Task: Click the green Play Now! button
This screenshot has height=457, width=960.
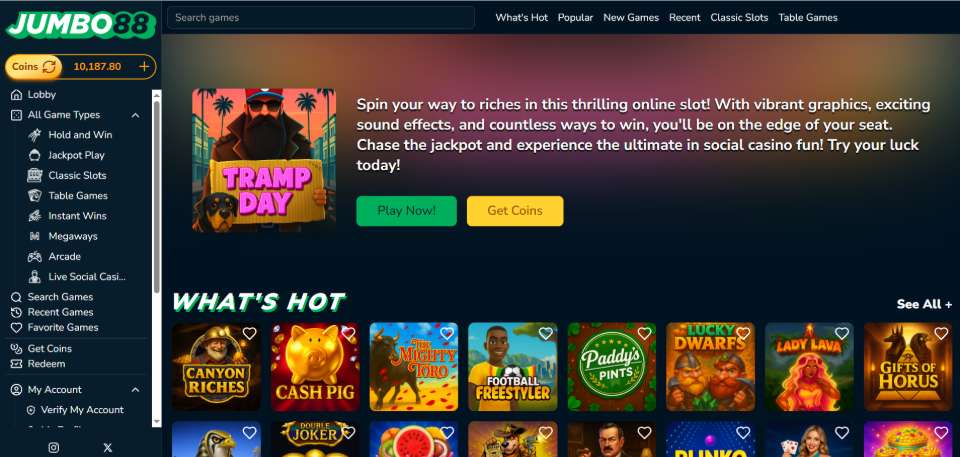Action: (x=407, y=211)
